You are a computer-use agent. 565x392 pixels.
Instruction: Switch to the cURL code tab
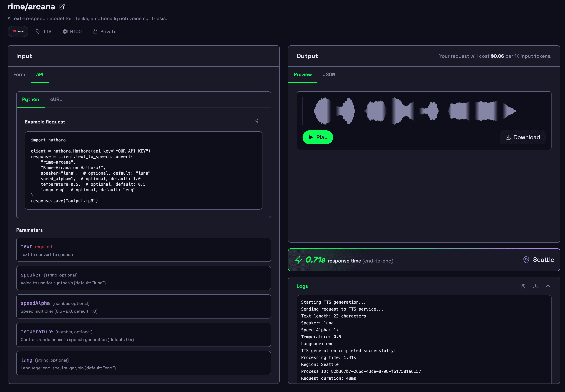[x=56, y=99]
